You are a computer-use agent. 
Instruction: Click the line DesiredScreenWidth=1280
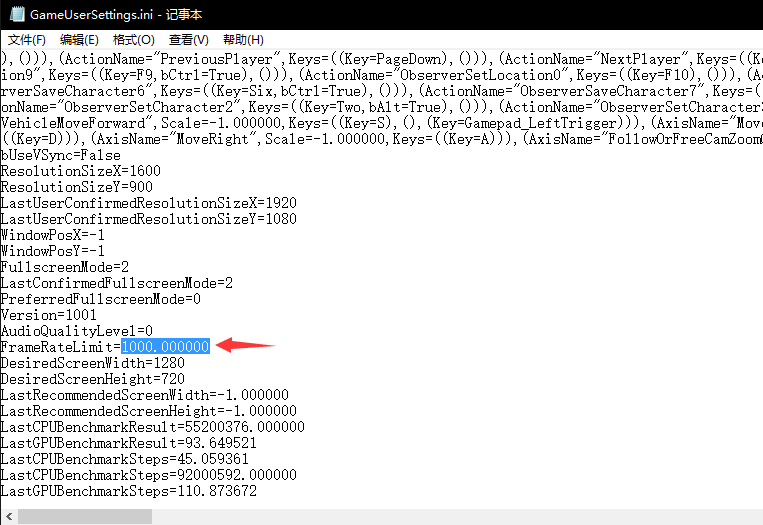pos(92,363)
